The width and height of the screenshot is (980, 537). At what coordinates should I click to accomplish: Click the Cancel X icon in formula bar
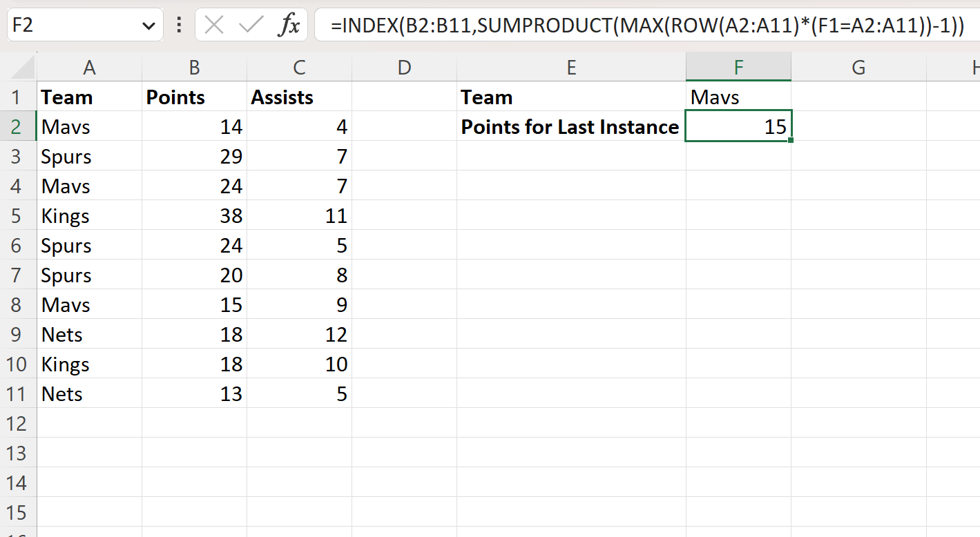214,26
